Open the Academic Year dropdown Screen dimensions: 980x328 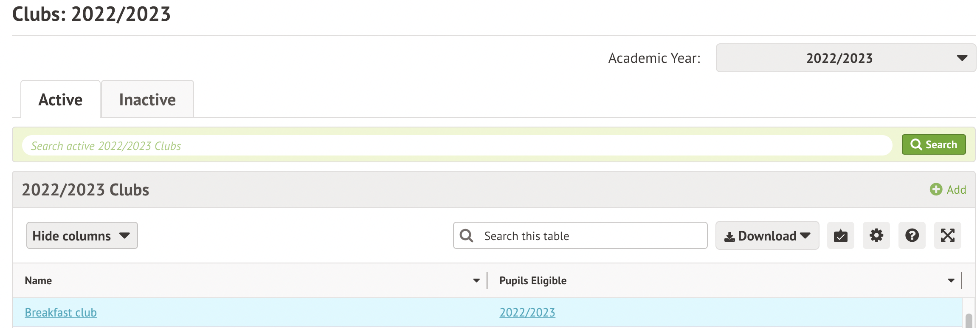[x=845, y=58]
